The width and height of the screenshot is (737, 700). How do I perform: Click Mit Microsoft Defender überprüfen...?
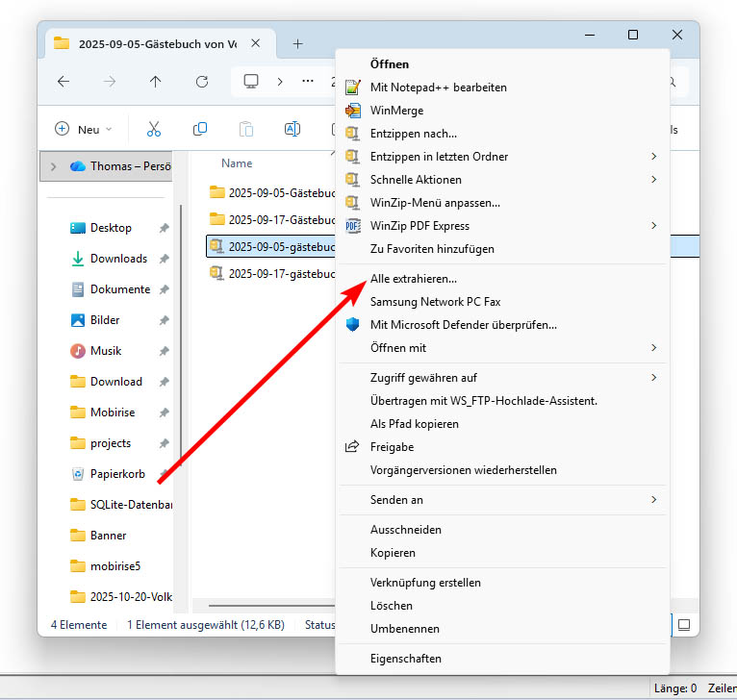tap(463, 325)
